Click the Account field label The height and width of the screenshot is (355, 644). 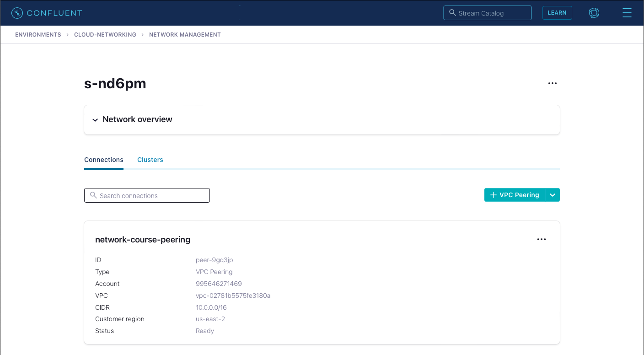click(107, 284)
